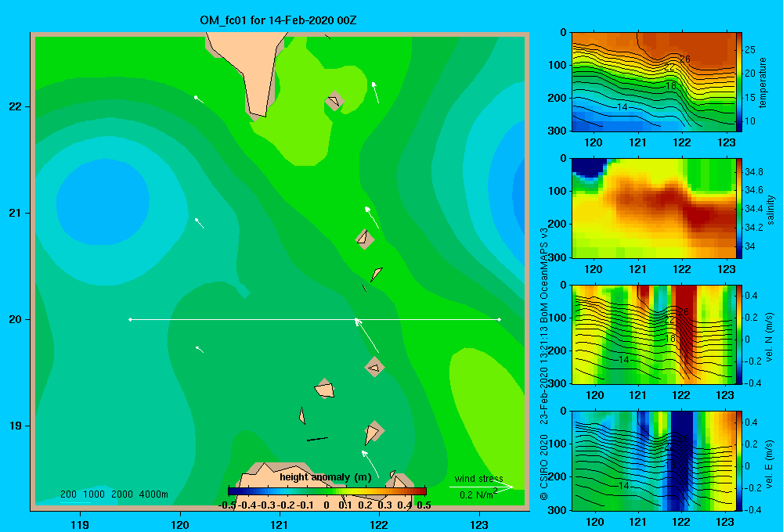
Task: Click the left endpoint of the transect line
Action: click(130, 319)
